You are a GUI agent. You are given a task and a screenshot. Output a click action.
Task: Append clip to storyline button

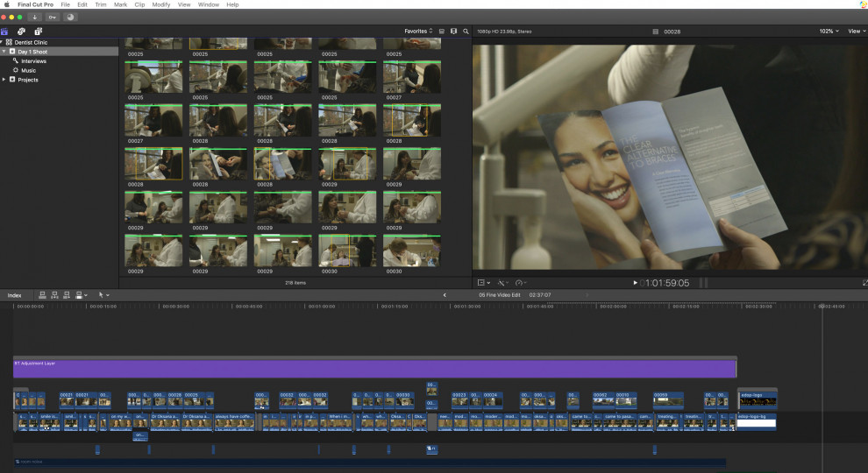coord(67,295)
